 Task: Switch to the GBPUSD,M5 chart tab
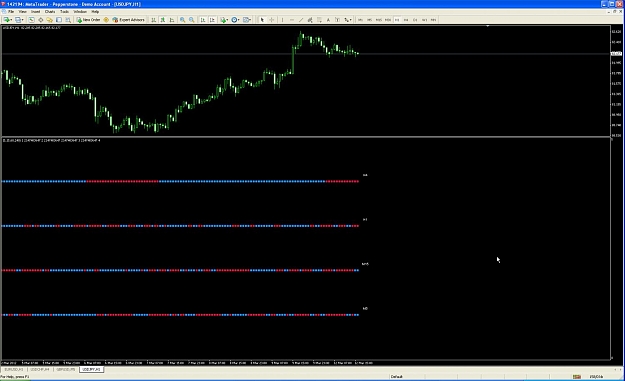[x=66, y=370]
